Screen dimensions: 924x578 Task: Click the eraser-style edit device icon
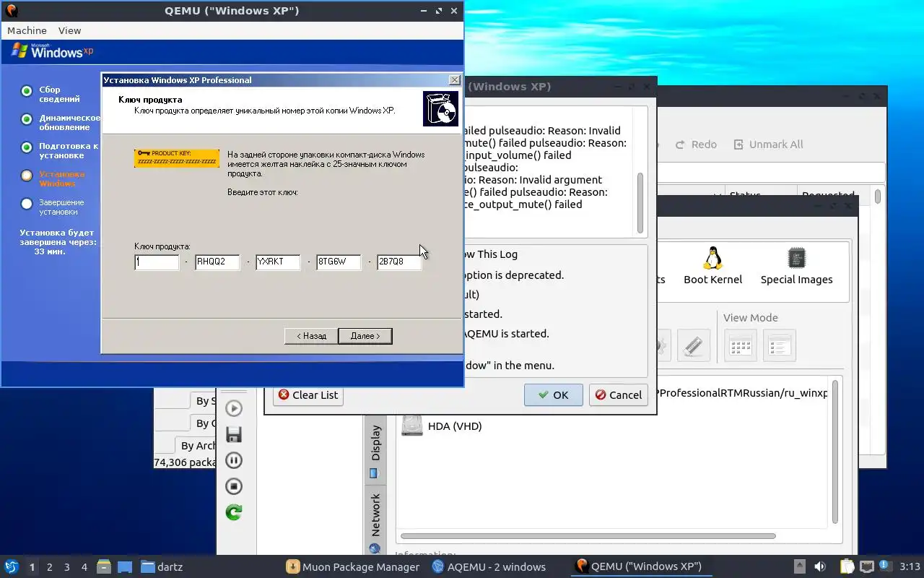(x=693, y=346)
